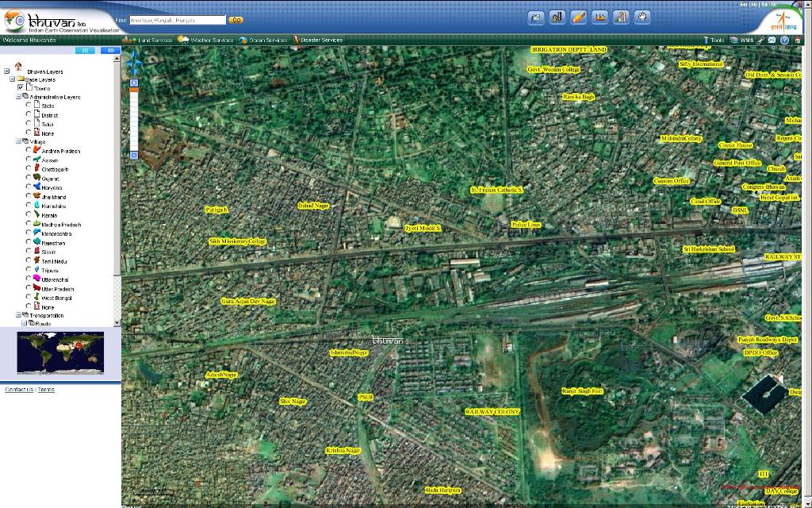This screenshot has height=508, width=812.
Task: Collapse the Village node
Action: pos(18,141)
